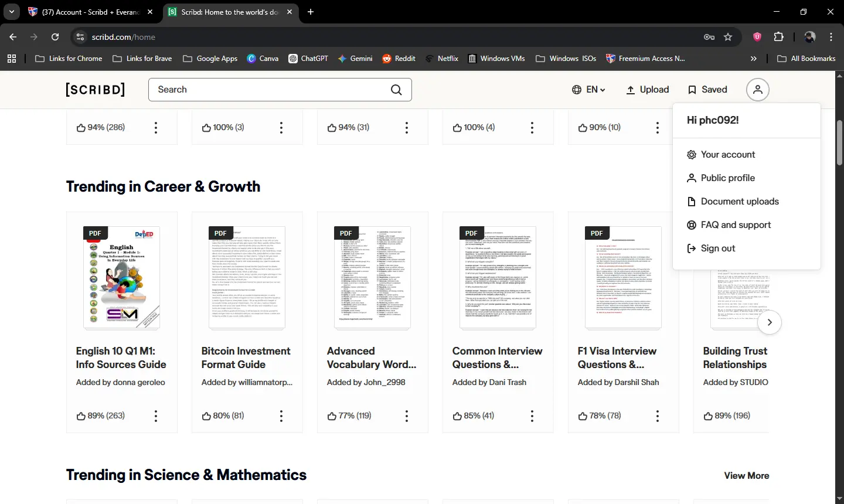The width and height of the screenshot is (844, 504).
Task: Open the Common Interview Questions options menu
Action: (532, 416)
